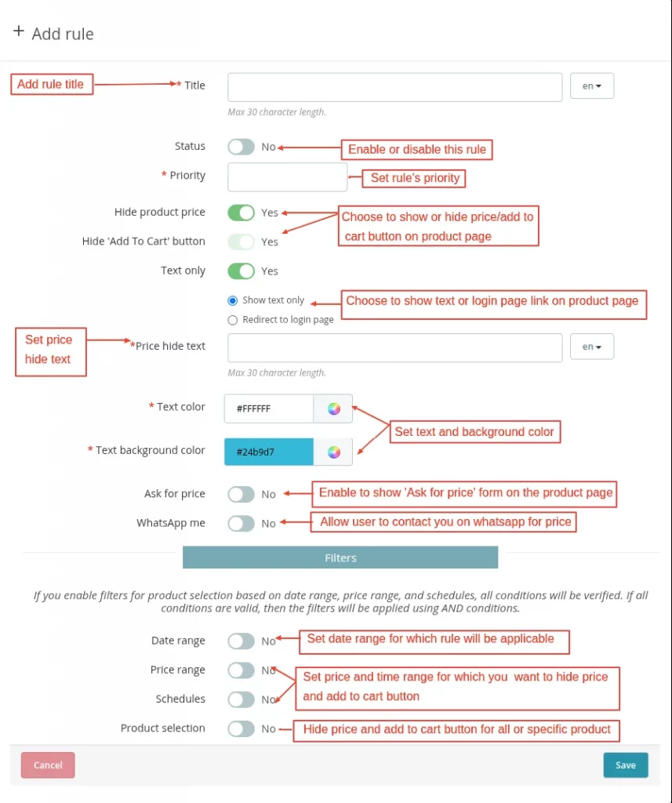Click into the Title text field
Screen dimensions: 672x803
pos(394,87)
